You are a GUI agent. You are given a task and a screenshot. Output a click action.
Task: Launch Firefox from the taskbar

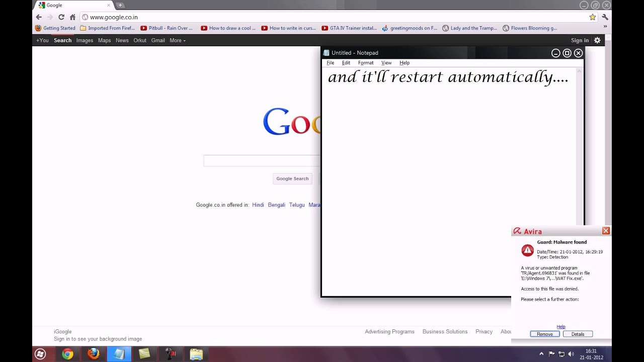(x=93, y=354)
